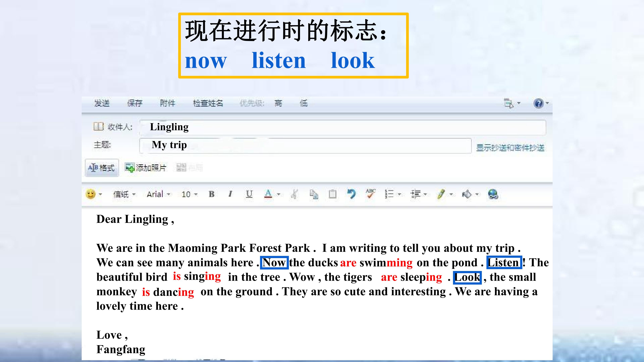Screen dimensions: 644x362
Task: Open the font color A swatch
Action: (x=268, y=194)
